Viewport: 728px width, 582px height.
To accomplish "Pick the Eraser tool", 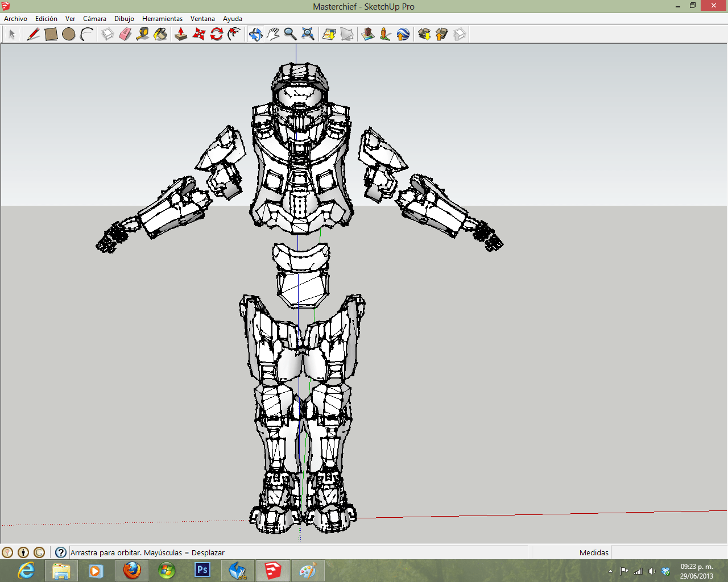I will pyautogui.click(x=125, y=35).
